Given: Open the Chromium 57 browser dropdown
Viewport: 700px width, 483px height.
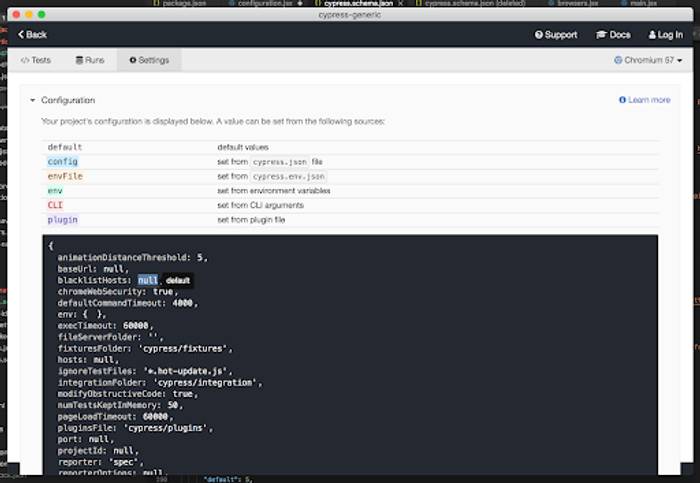Looking at the screenshot, I should tap(648, 60).
